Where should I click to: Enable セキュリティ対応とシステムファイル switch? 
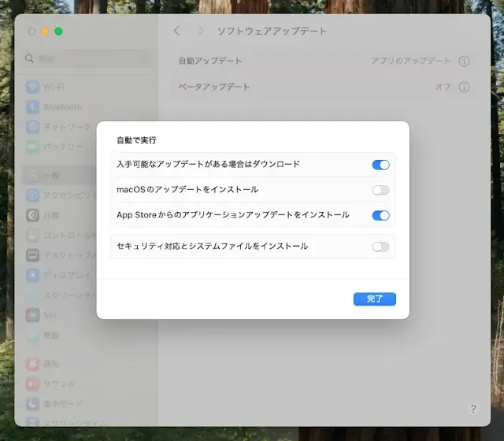[x=381, y=246]
